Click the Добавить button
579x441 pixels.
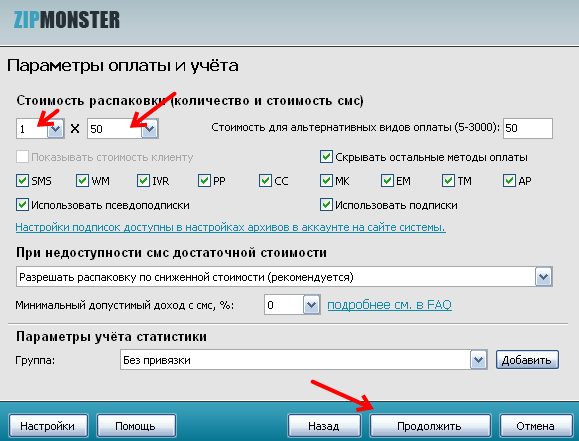[527, 360]
